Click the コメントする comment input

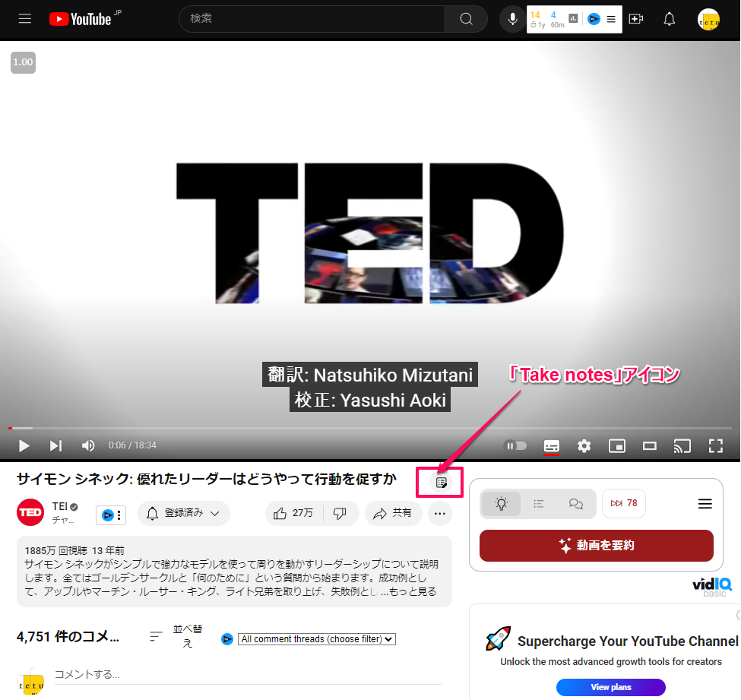point(248,674)
